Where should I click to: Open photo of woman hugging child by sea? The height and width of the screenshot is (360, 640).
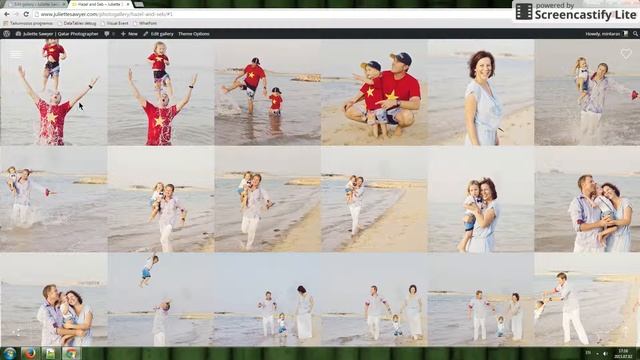pyautogui.click(x=481, y=199)
